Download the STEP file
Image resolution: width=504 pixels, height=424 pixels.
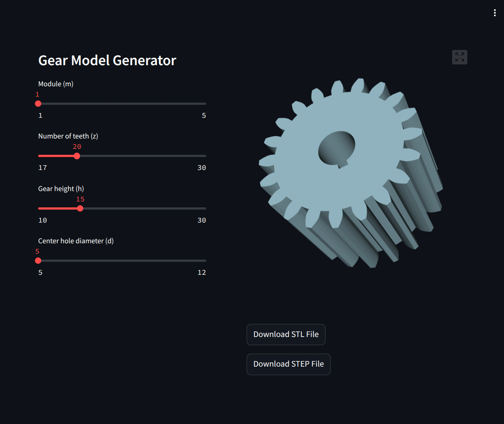288,364
